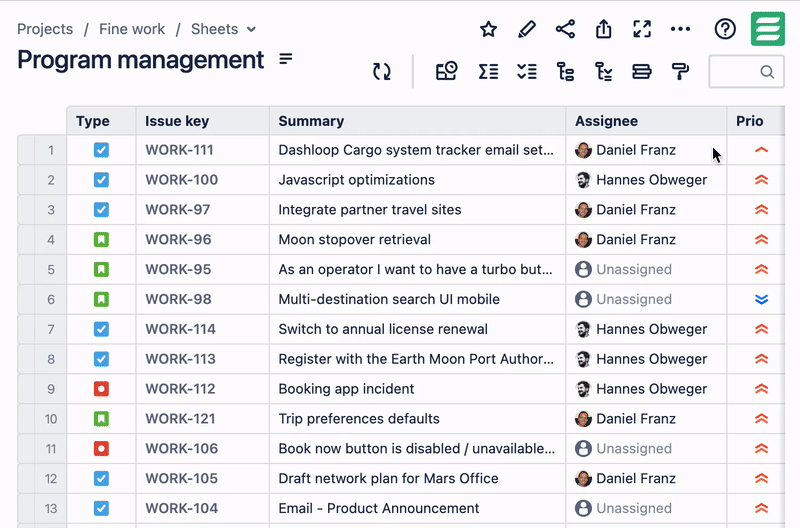This screenshot has width=800, height=528.
Task: Enter full screen mode
Action: (642, 29)
